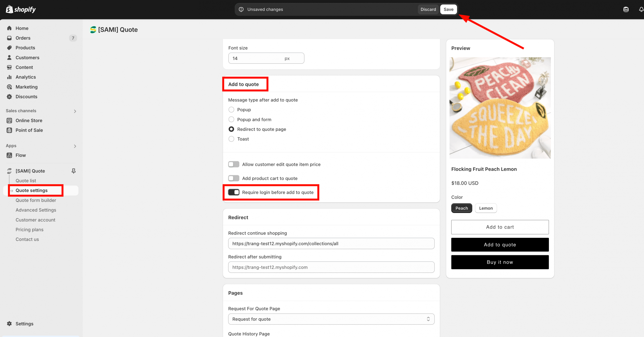Image resolution: width=644 pixels, height=337 pixels.
Task: Open Advanced Settings in sidebar
Action: (36, 210)
